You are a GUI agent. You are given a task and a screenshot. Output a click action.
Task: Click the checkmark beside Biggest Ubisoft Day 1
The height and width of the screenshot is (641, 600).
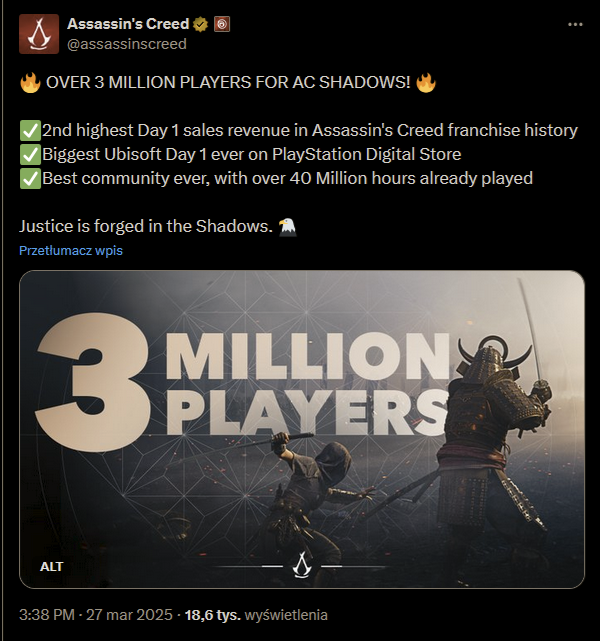[30, 155]
